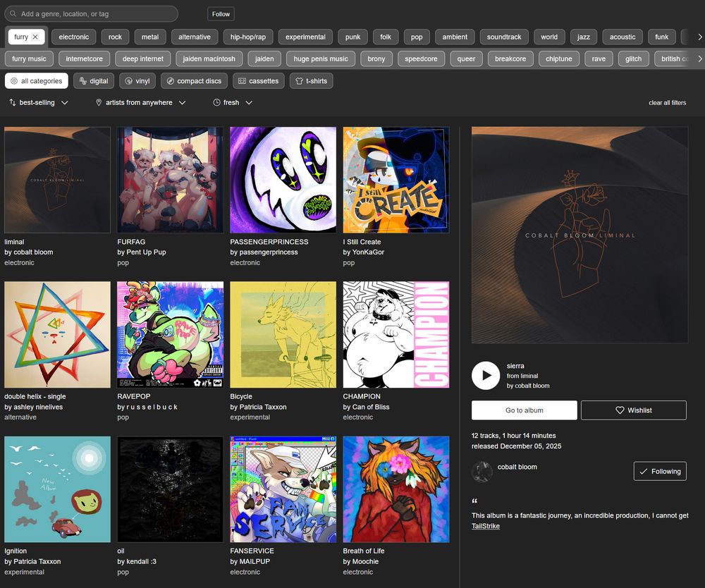Open the TailStrike reviewer link
Viewport: 705px width, 588px height.
pyautogui.click(x=486, y=526)
